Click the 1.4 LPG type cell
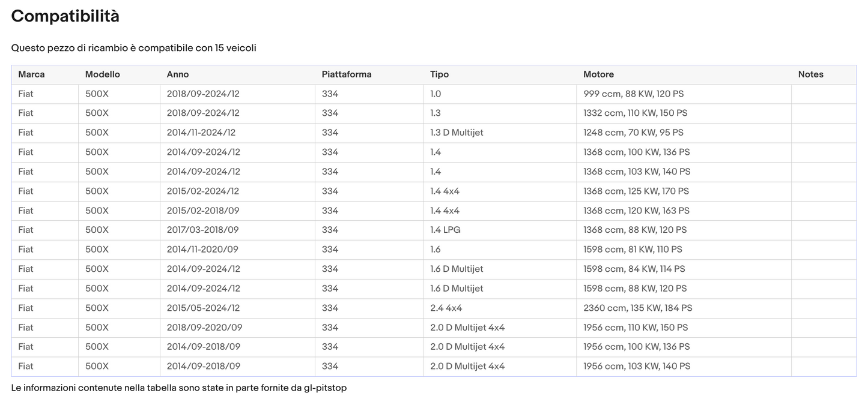The height and width of the screenshot is (405, 868). (x=445, y=230)
